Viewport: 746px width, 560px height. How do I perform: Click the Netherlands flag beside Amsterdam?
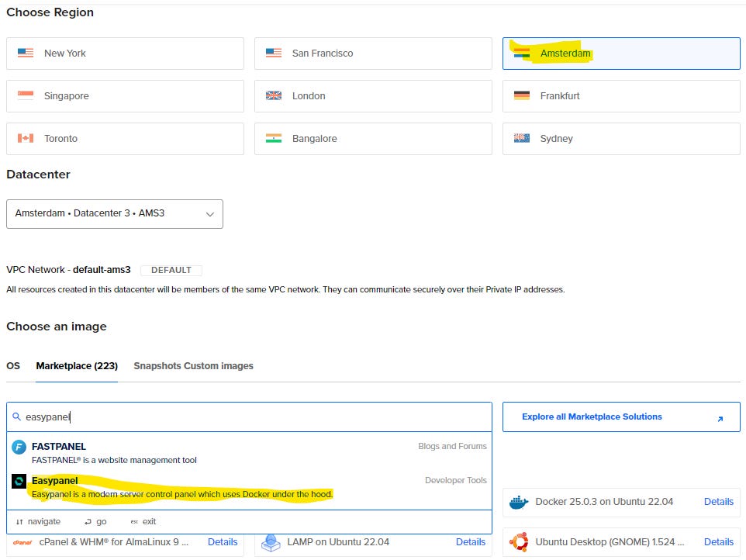click(522, 53)
